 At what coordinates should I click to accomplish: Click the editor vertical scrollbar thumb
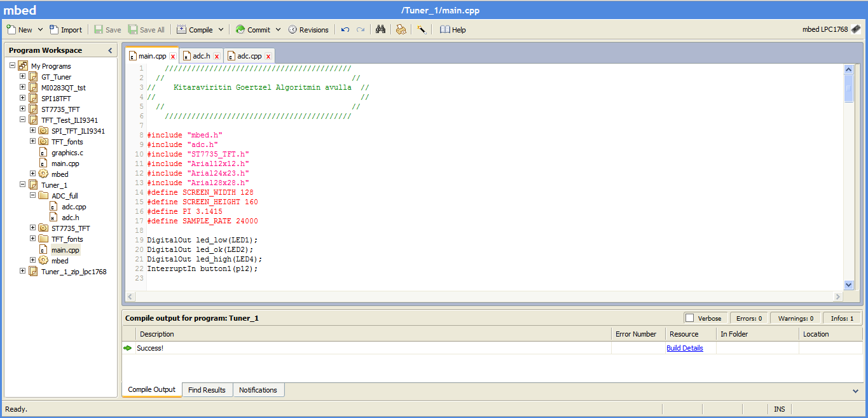point(848,88)
